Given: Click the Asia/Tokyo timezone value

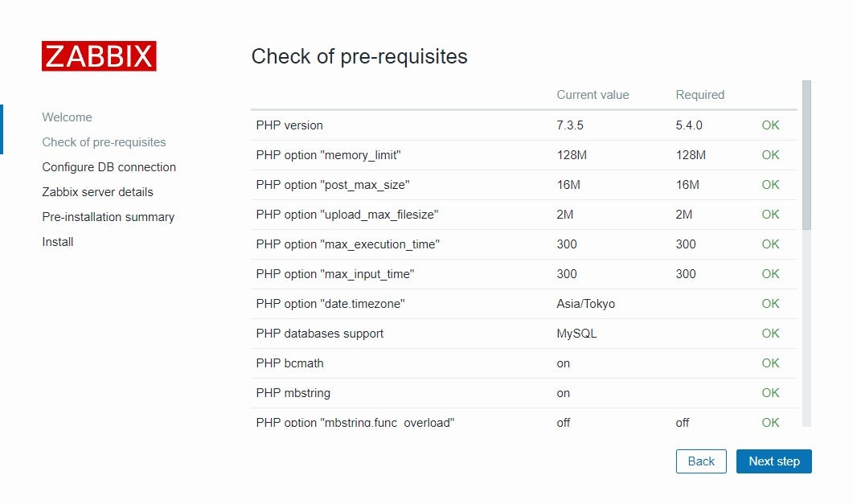Looking at the screenshot, I should [x=585, y=304].
